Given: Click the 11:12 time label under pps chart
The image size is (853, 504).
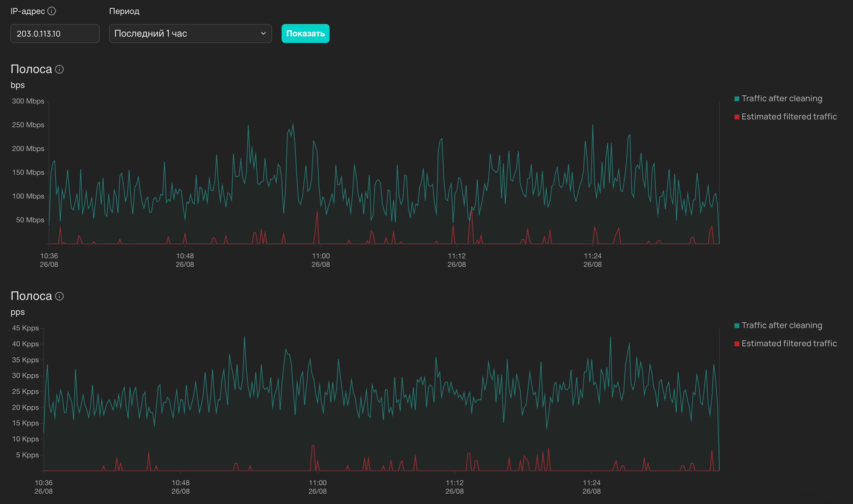Looking at the screenshot, I should pos(455,483).
